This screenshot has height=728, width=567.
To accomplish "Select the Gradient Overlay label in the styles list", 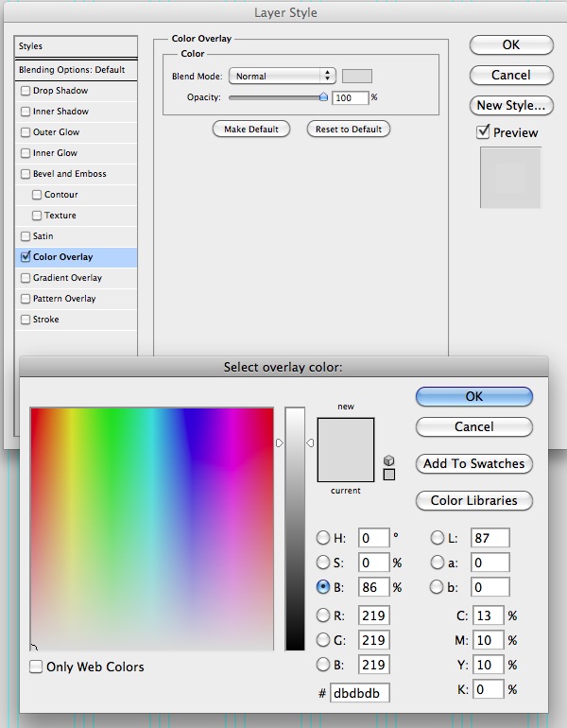I will 67,278.
